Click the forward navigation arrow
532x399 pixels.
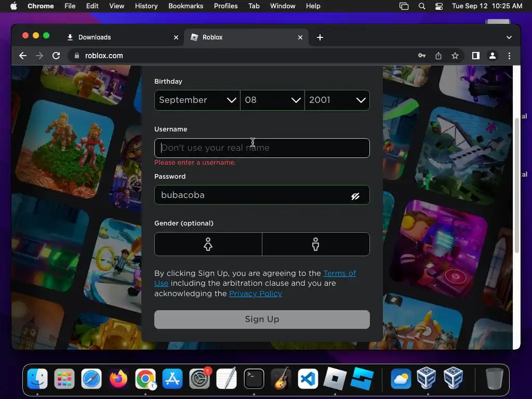[x=39, y=56]
